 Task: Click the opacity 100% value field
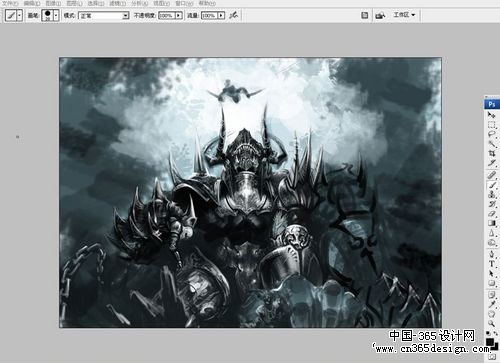pyautogui.click(x=167, y=15)
